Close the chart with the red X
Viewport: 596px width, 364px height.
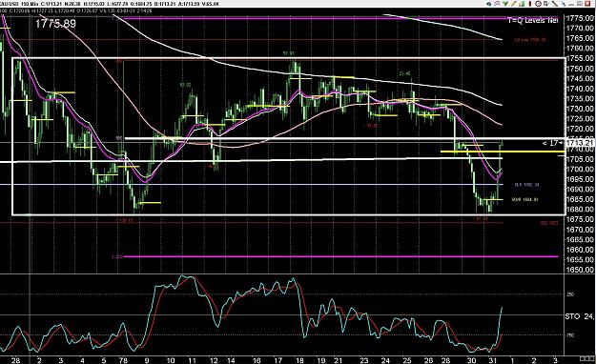[x=587, y=4]
